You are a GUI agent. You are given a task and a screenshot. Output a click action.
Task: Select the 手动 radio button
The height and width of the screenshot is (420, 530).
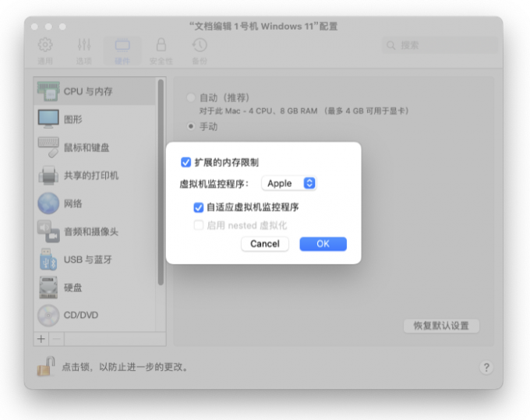(191, 126)
